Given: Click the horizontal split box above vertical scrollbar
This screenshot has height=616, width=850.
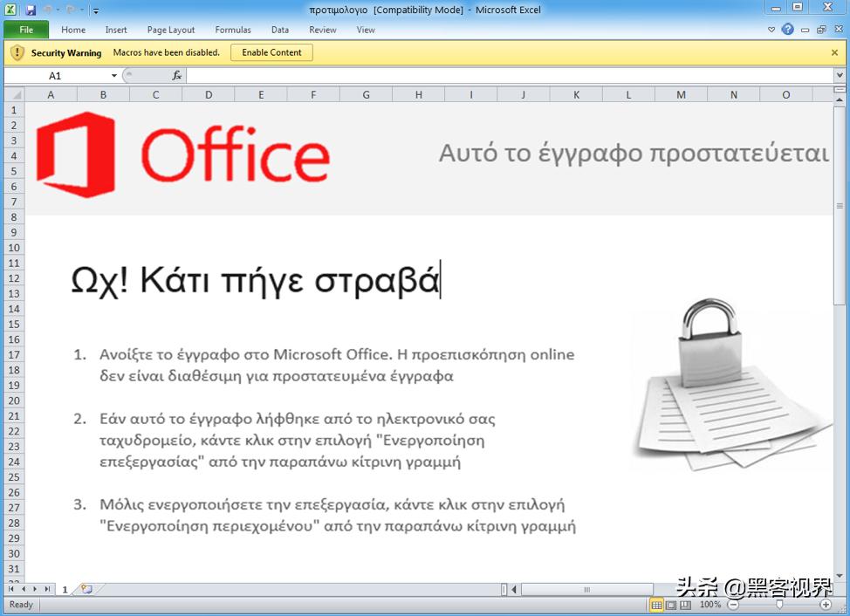Looking at the screenshot, I should 840,89.
